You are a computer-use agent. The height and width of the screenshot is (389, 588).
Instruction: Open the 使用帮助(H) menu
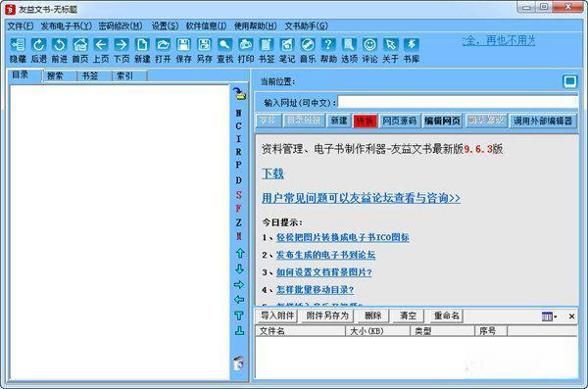(256, 25)
